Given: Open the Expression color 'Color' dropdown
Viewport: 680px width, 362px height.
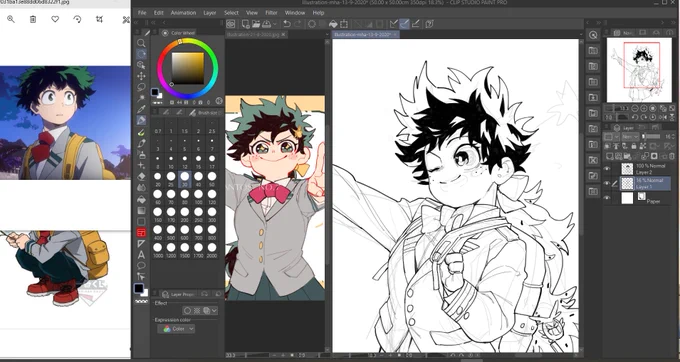Looking at the screenshot, I should coord(176,329).
